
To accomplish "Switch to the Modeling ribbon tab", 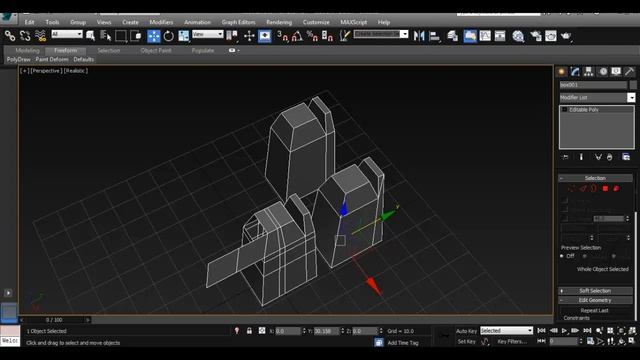I will tap(27, 51).
